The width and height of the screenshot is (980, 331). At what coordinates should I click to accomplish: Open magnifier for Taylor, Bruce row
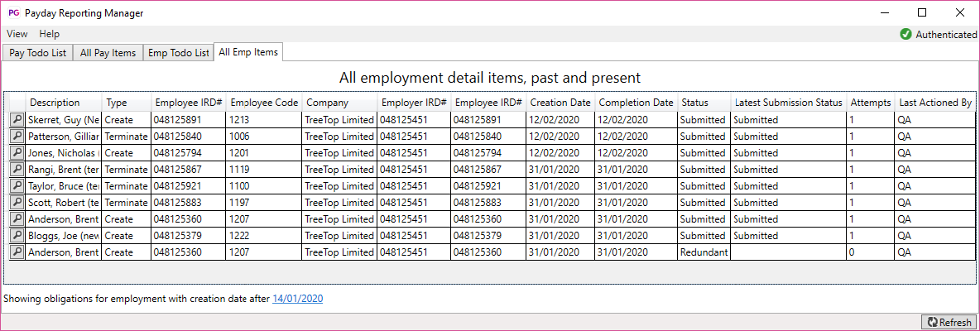tap(16, 185)
